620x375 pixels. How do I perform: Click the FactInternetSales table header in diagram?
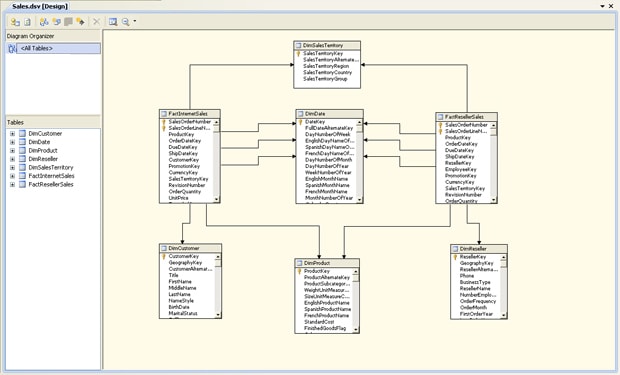(x=190, y=114)
